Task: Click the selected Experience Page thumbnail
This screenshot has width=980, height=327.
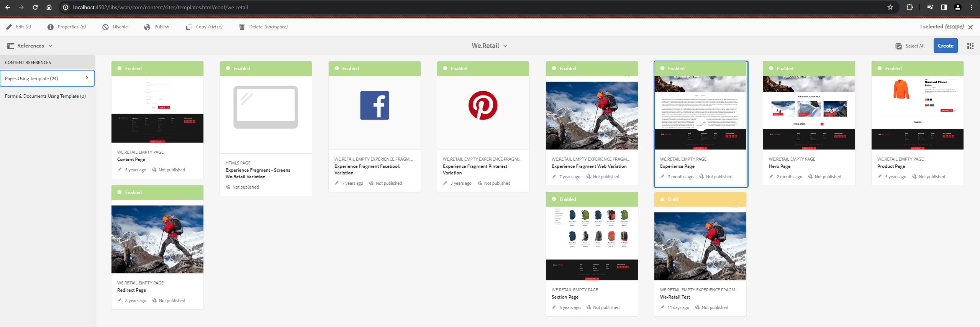Action: (700, 113)
